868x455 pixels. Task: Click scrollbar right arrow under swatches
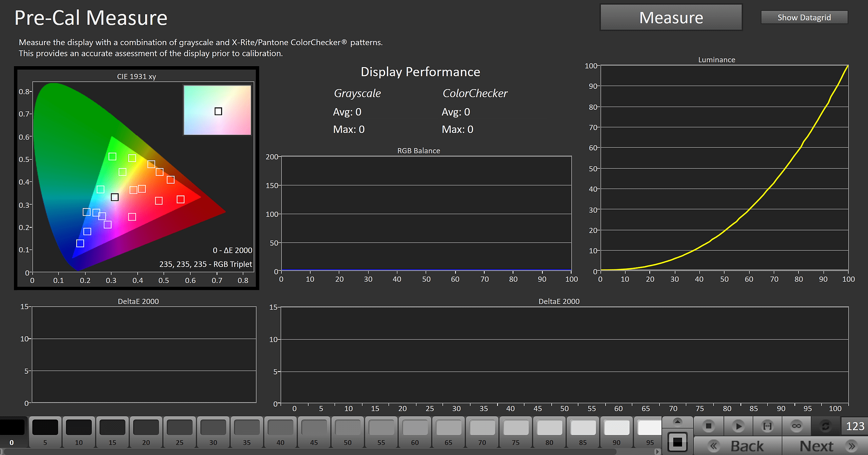point(657,452)
